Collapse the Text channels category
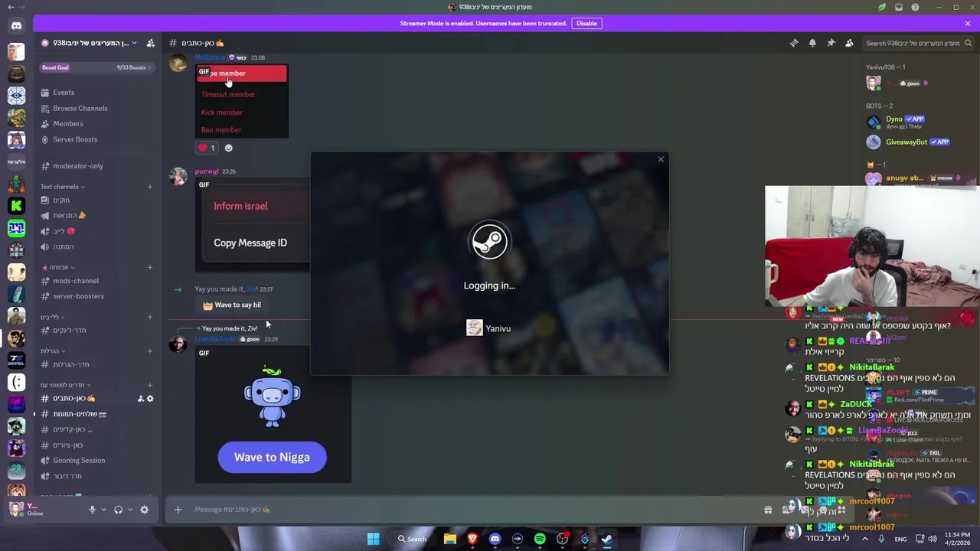The height and width of the screenshot is (551, 980). point(62,187)
